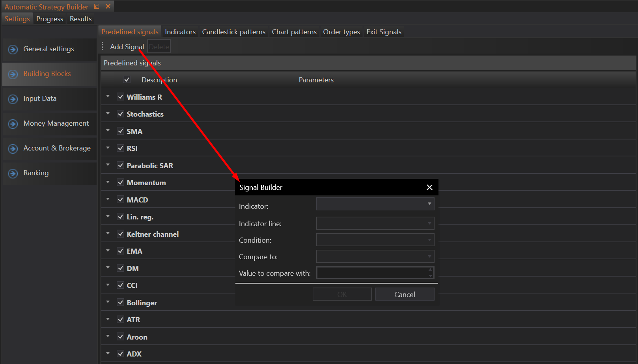Screen dimensions: 638x364
Task: Click the General settings arrow icon
Action: point(13,49)
